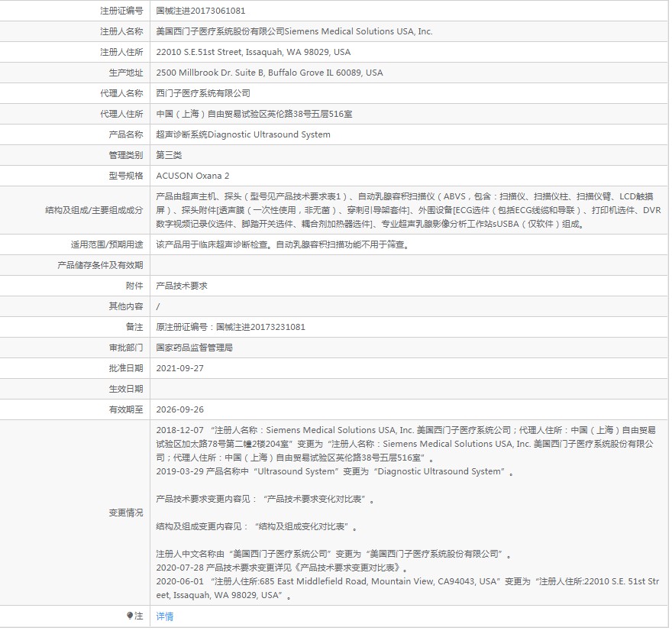The width and height of the screenshot is (672, 634).
Task: Click the 结构及组成/主要组成成分 row label
Action: tap(94, 210)
